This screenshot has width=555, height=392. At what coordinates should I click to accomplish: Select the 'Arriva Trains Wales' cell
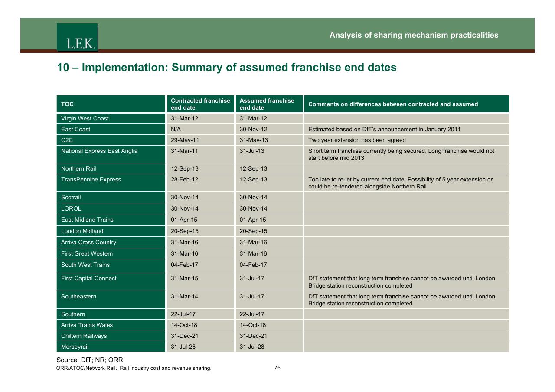[x=111, y=325]
